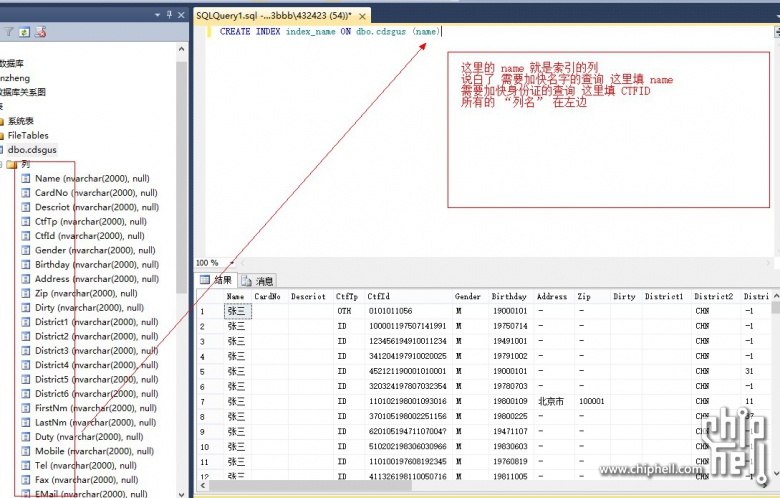Select 张三 cell in result row 1

237,311
